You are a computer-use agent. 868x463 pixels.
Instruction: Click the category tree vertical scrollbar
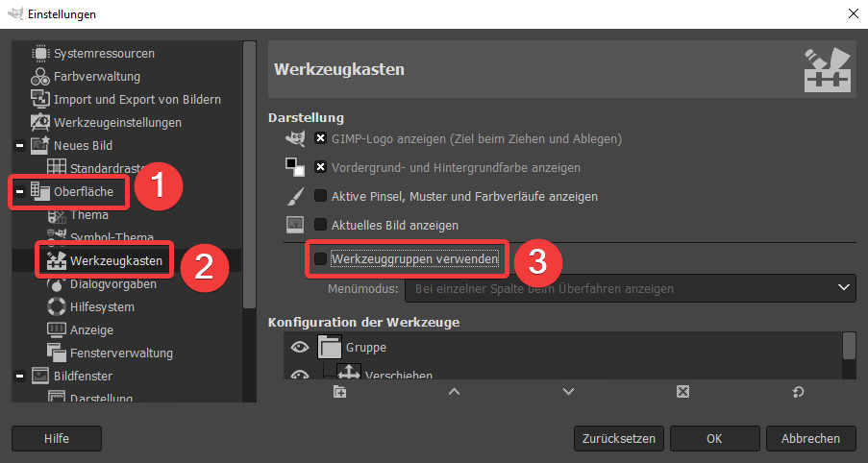pos(250,174)
